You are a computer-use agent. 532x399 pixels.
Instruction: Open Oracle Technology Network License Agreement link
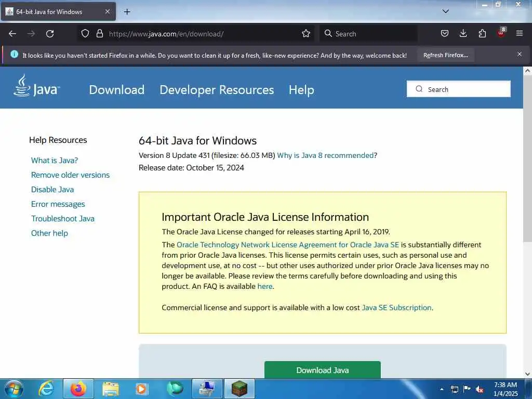288,245
